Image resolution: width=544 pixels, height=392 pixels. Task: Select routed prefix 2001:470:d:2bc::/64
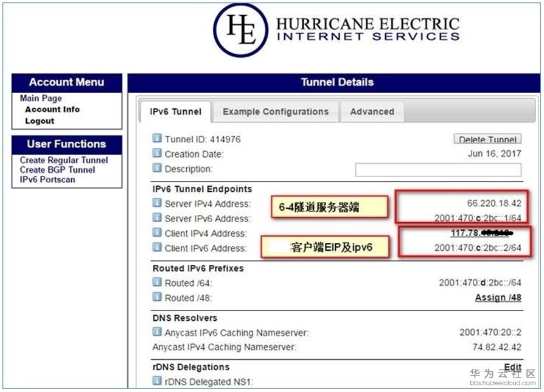(x=480, y=282)
